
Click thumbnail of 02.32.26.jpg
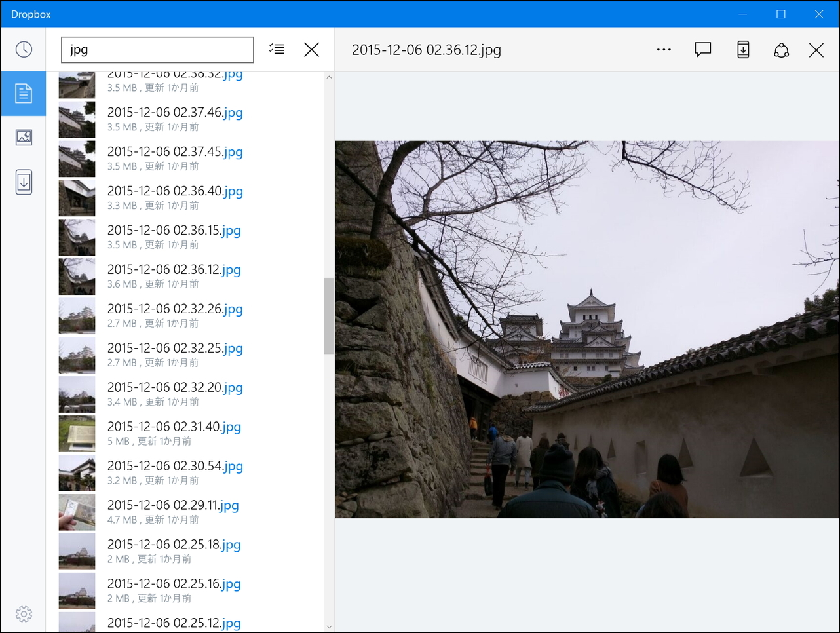(x=77, y=316)
